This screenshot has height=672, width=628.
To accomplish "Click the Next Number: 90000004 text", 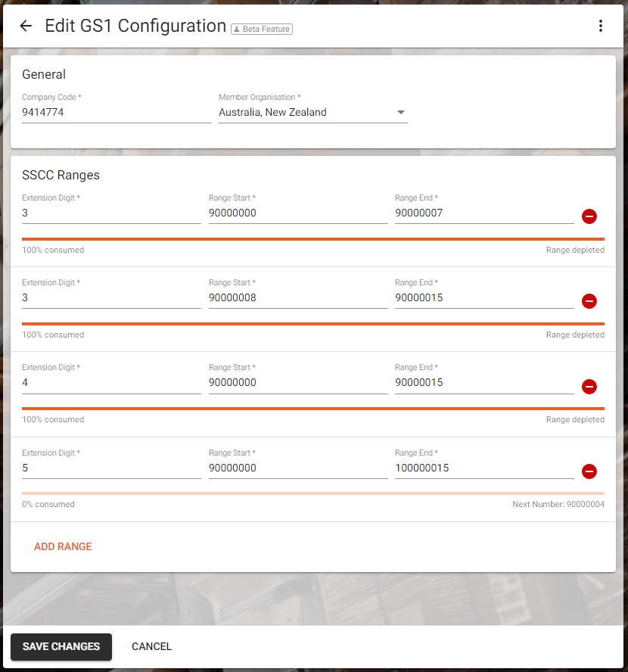I will pyautogui.click(x=558, y=505).
